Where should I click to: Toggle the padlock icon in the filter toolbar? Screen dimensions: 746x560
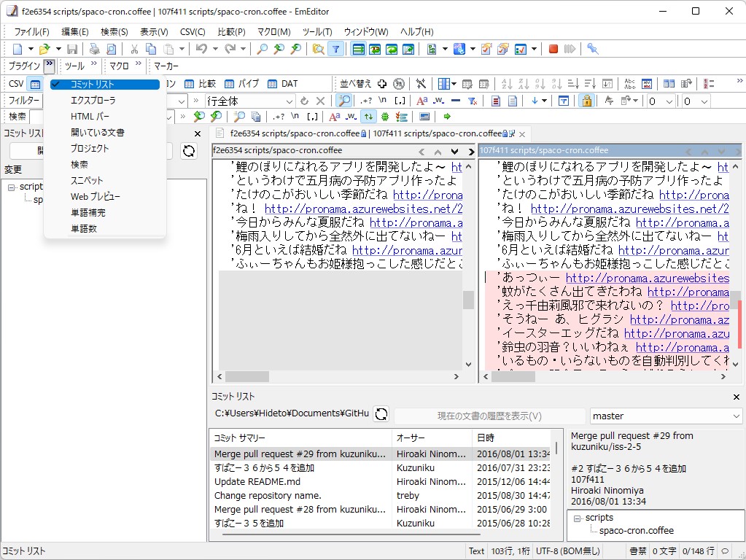click(586, 101)
